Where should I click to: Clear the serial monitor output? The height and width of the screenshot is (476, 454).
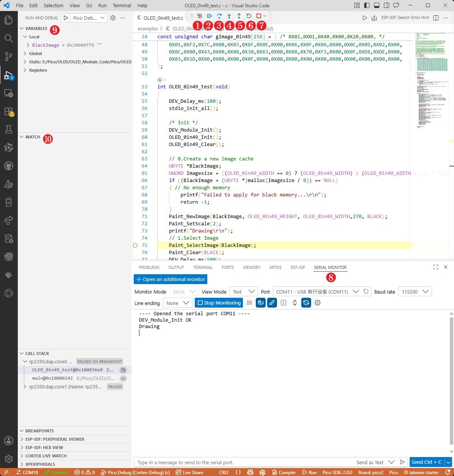point(249,303)
